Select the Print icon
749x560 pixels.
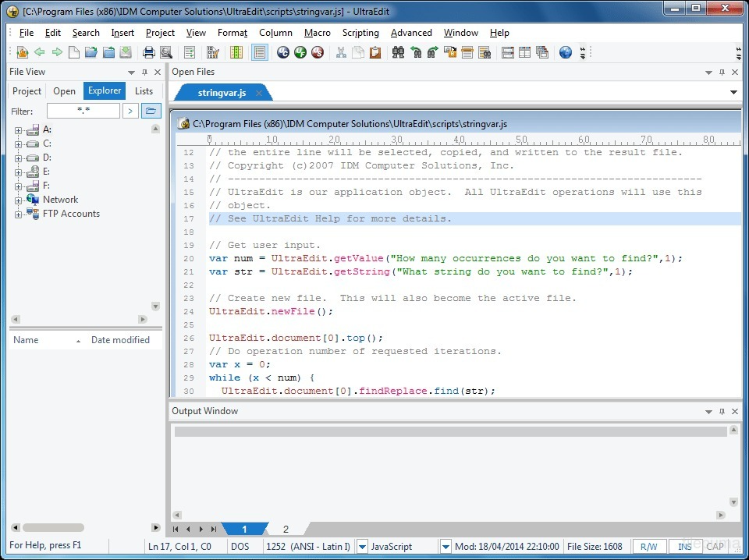click(x=148, y=51)
